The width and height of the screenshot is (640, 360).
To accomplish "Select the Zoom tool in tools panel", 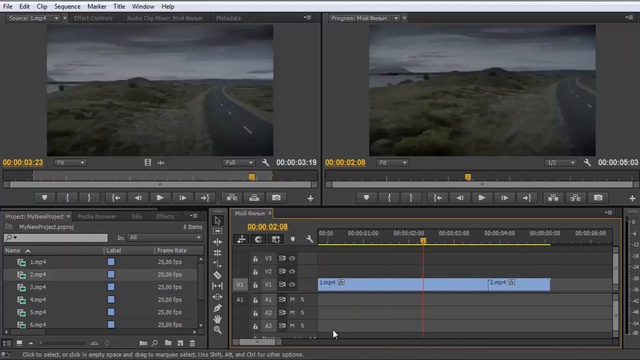I will (x=217, y=330).
